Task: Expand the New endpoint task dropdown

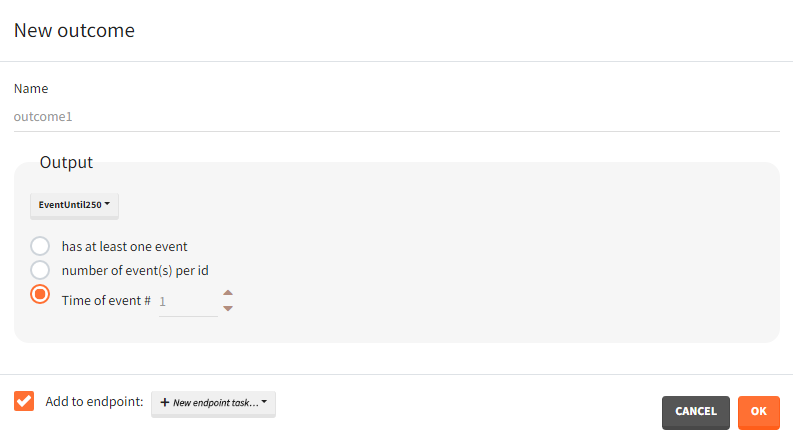Action: pos(213,403)
